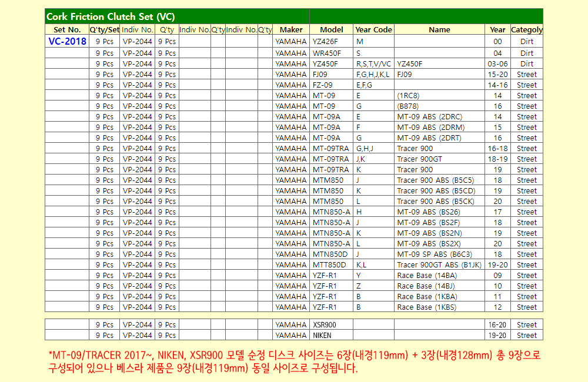Click the 'Model' column header
This screenshot has width=588, height=382.
pyautogui.click(x=332, y=29)
